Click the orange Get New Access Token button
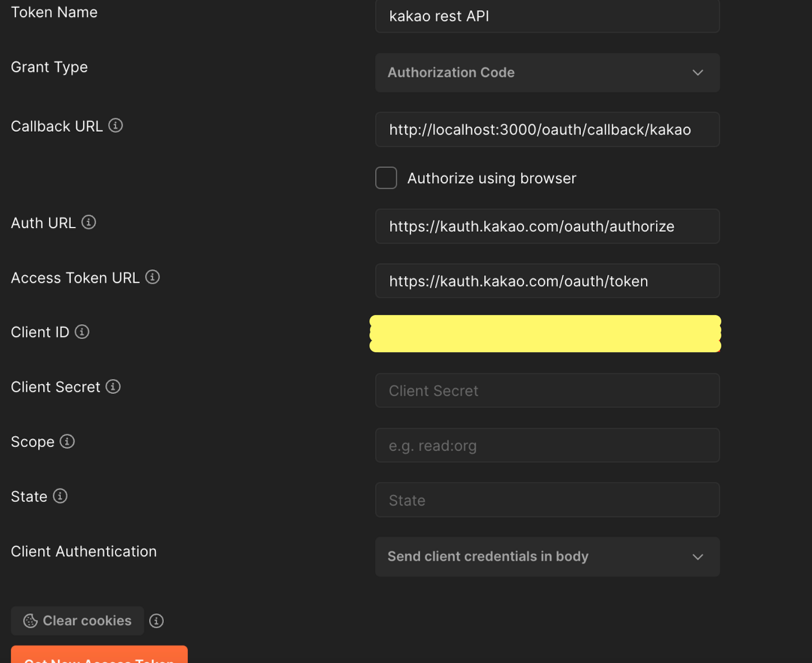Screen dimensions: 812x663 pyautogui.click(x=99, y=655)
